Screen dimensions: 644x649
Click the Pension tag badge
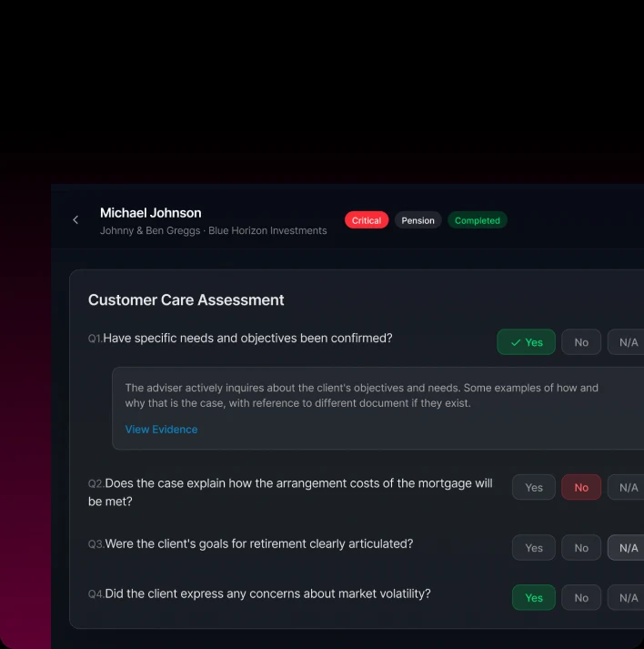pos(418,220)
